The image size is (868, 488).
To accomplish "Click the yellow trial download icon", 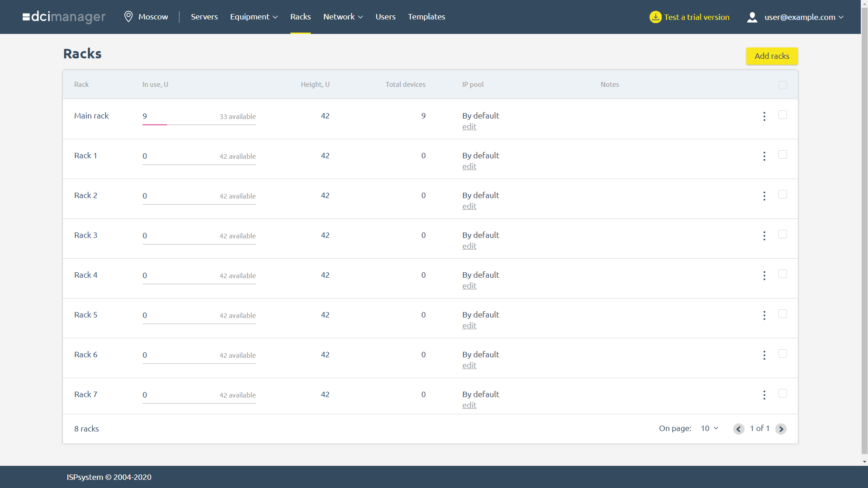I will [655, 17].
